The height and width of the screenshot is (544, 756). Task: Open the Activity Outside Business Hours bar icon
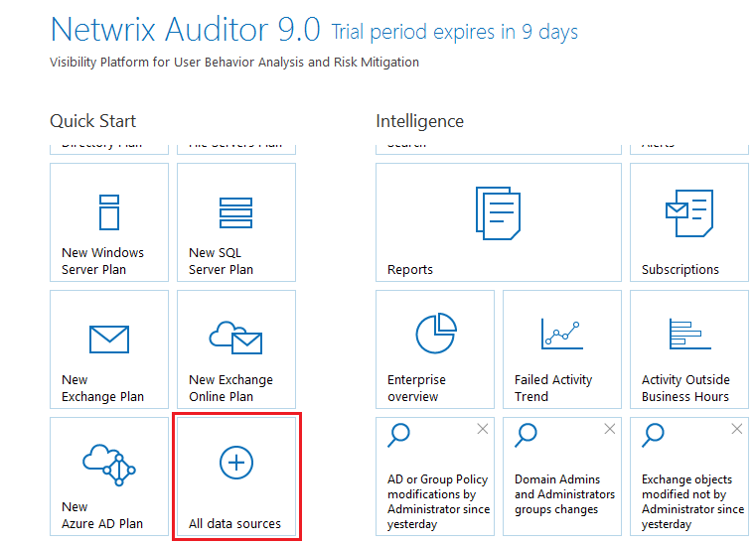pyautogui.click(x=689, y=334)
